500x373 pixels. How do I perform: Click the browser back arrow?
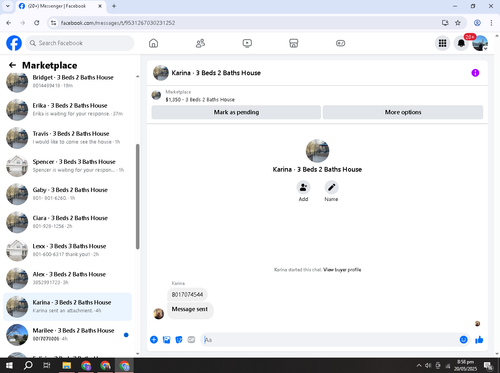pos(9,23)
